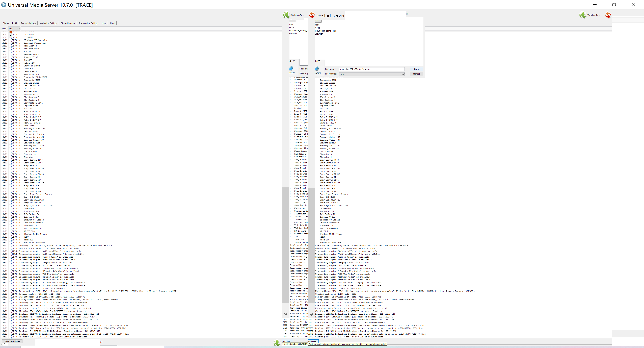Click the Network location icon in save dialog
The width and height of the screenshot is (644, 348).
(x=317, y=69)
